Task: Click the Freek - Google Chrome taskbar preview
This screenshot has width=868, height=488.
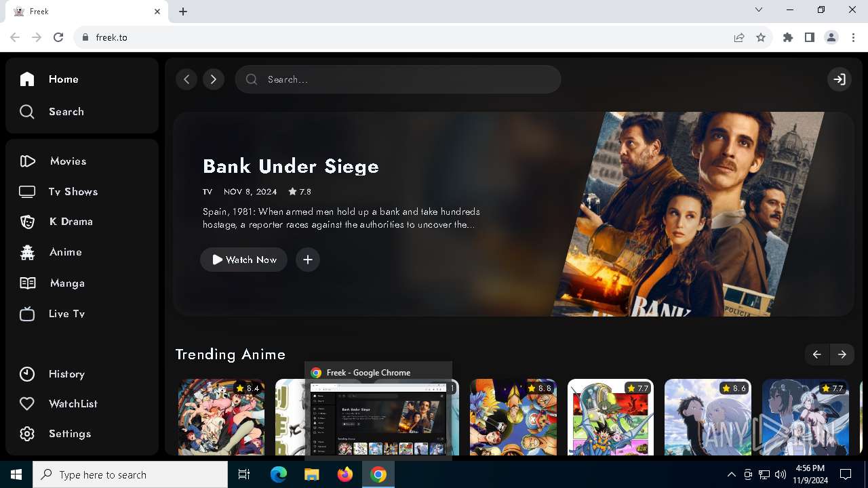Action: (378, 411)
